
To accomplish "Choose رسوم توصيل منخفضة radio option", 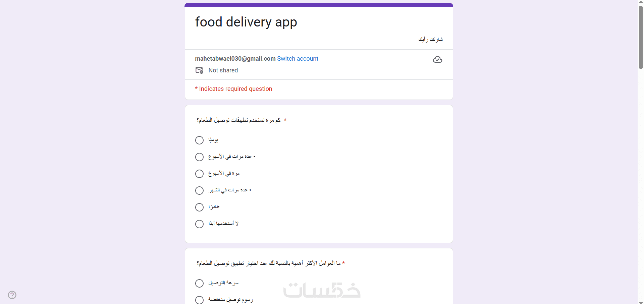I will (200, 300).
